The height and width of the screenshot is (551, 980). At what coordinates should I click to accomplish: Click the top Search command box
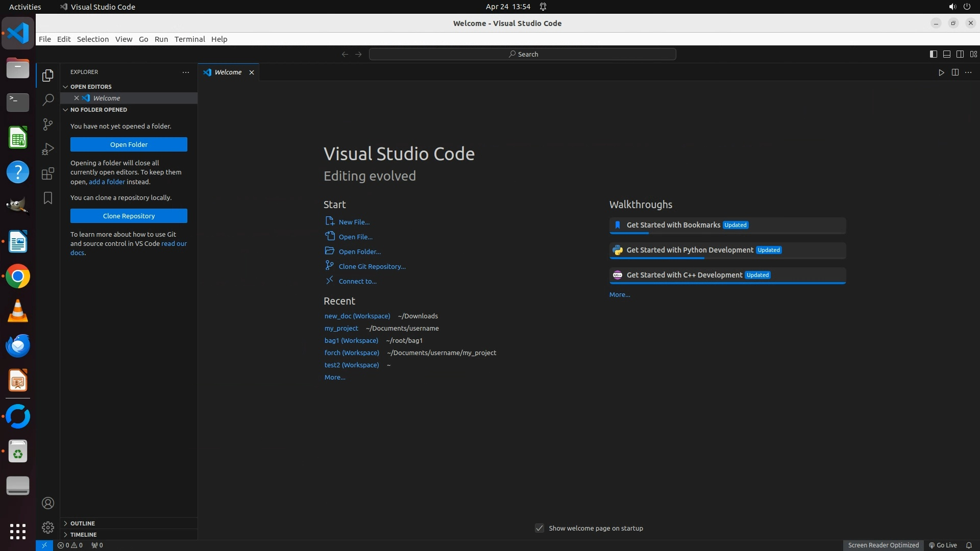click(x=523, y=54)
